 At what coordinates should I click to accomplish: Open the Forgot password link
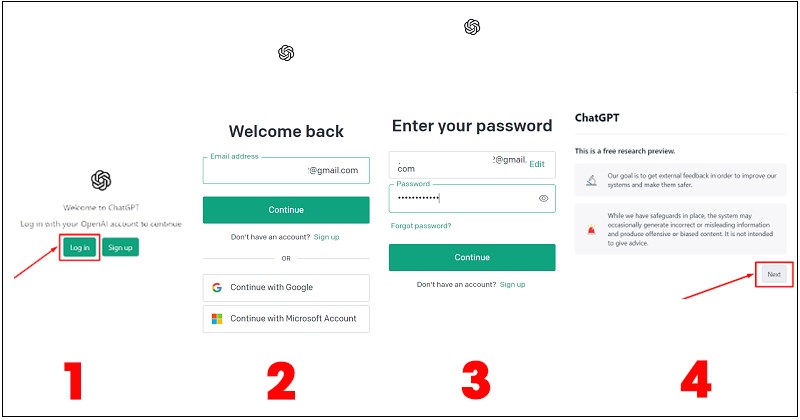pyautogui.click(x=420, y=226)
